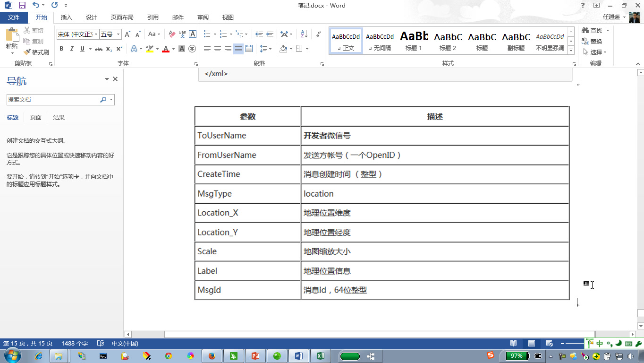
Task: Click the search document input field
Action: coord(53,100)
